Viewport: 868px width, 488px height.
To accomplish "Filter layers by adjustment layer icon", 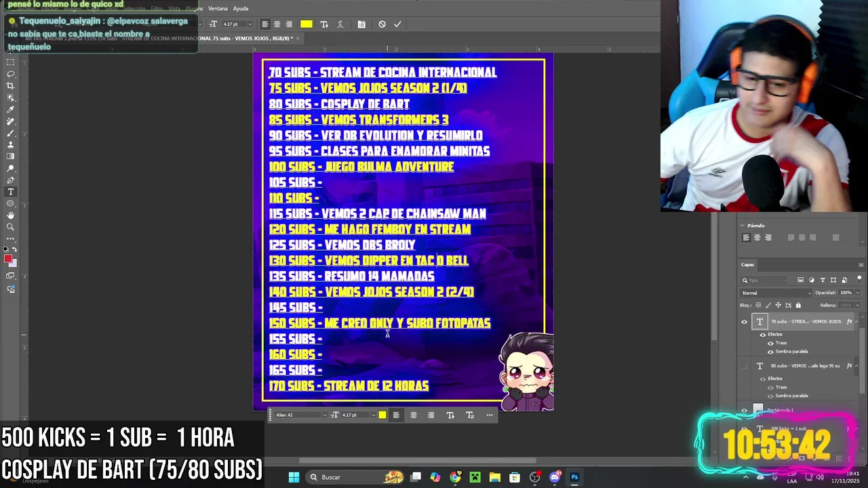I will pos(812,280).
